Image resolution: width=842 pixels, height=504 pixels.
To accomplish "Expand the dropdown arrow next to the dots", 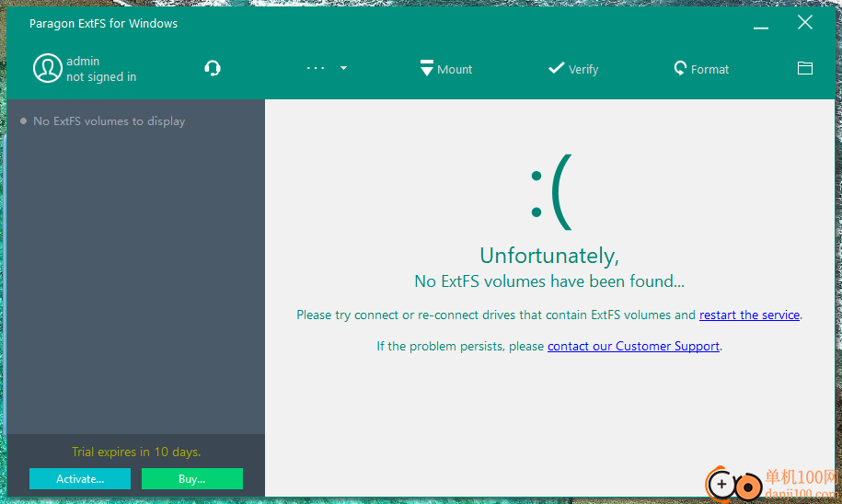I will click(343, 68).
